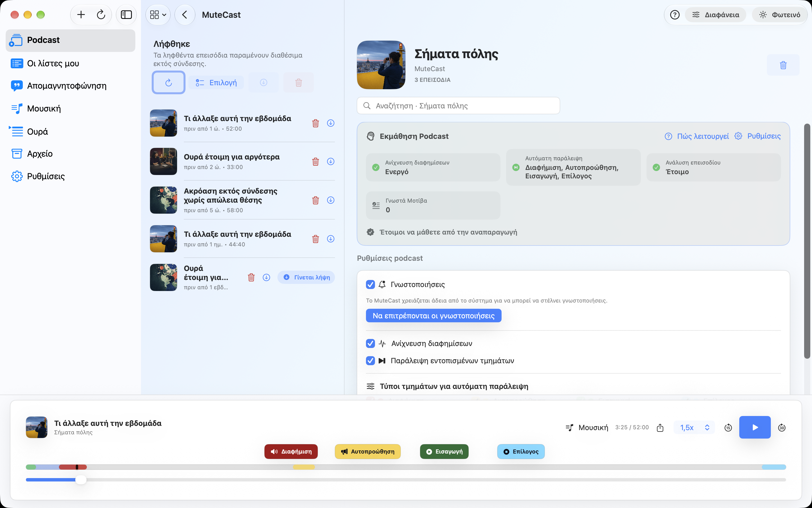
Task: Open the Πώς λειτουργεί link
Action: point(697,136)
